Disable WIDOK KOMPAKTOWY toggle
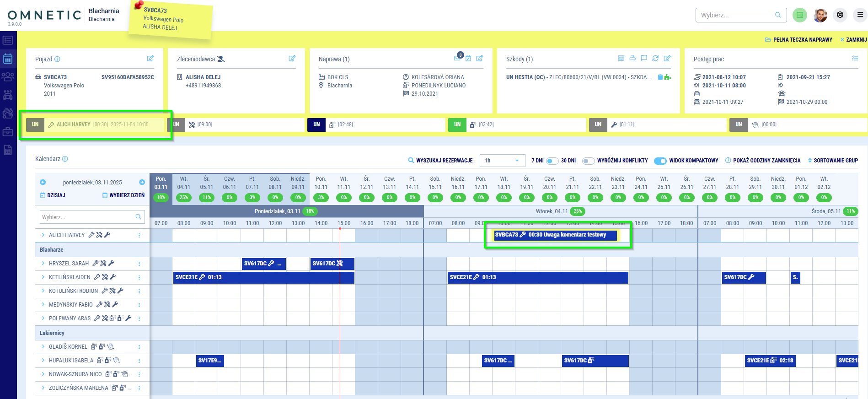The width and height of the screenshot is (868, 399). 660,161
